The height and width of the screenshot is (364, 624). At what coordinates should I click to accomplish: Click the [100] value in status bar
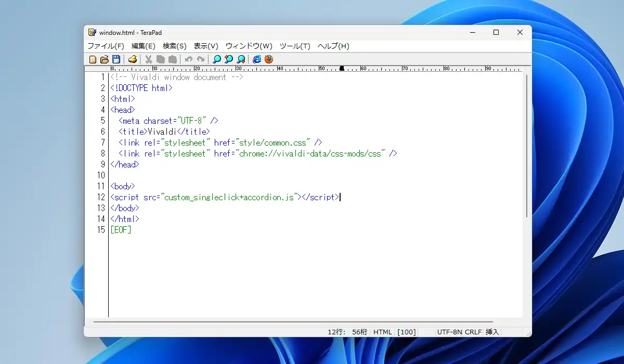(x=407, y=332)
